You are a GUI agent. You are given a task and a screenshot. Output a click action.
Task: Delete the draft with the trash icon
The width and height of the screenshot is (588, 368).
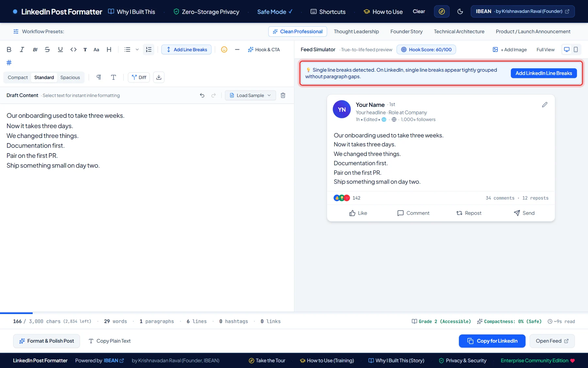pyautogui.click(x=283, y=95)
